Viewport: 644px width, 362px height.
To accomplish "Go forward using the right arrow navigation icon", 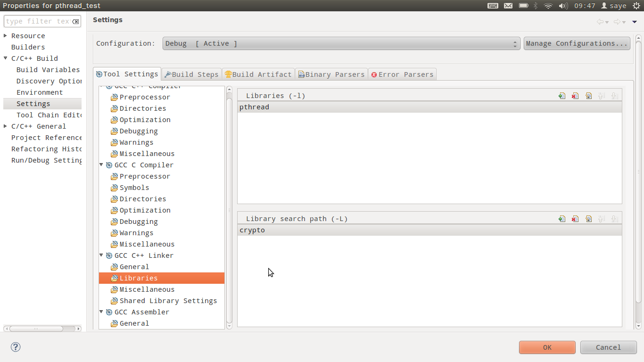I will tap(617, 22).
